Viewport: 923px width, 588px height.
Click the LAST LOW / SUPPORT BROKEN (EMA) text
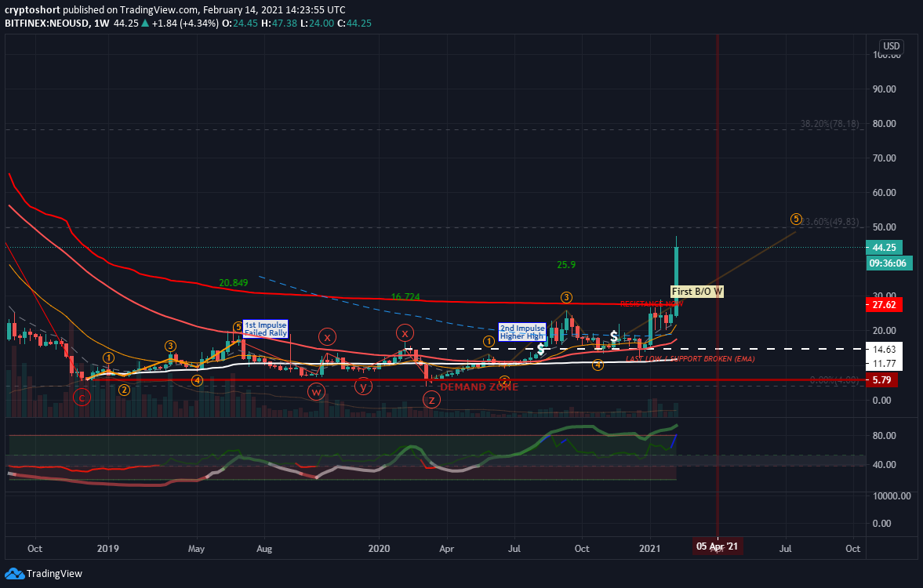point(690,358)
